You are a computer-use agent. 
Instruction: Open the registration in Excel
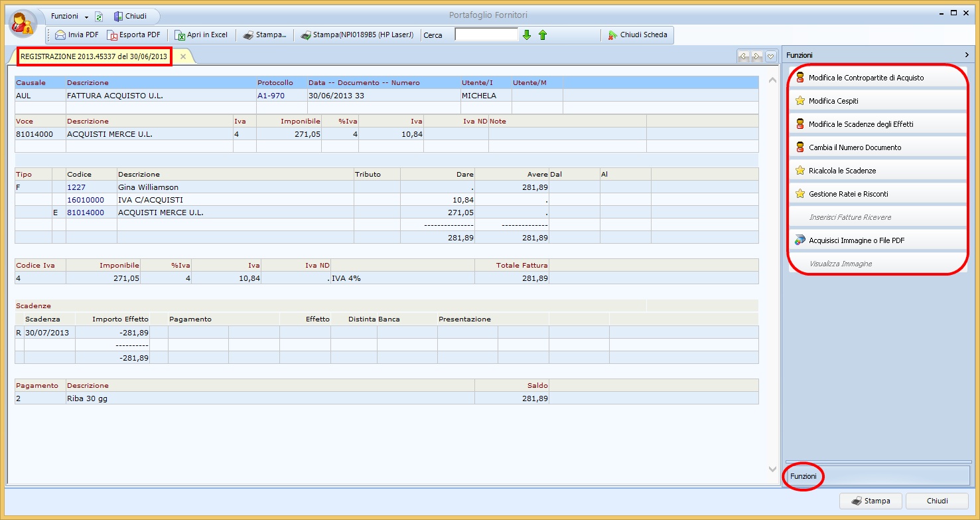click(x=201, y=35)
